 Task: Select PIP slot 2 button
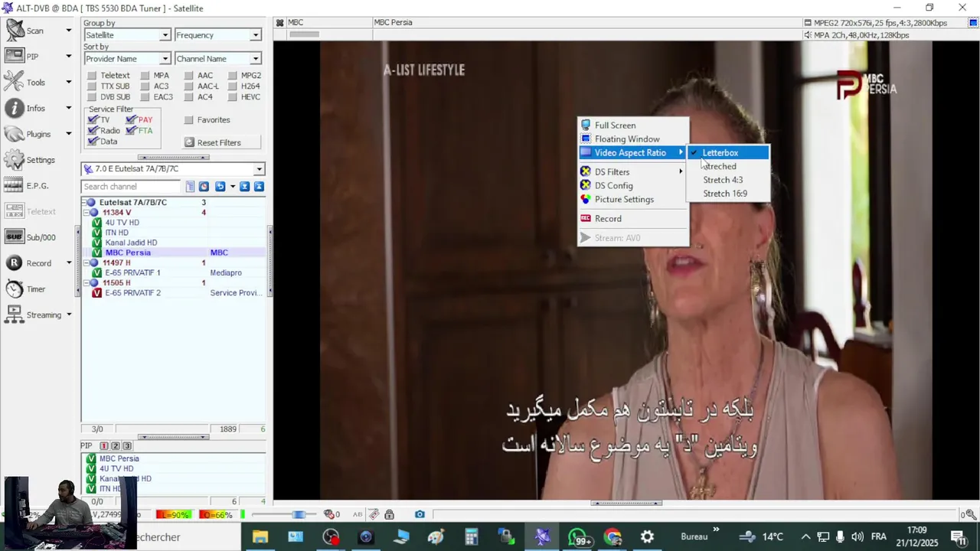click(x=116, y=446)
